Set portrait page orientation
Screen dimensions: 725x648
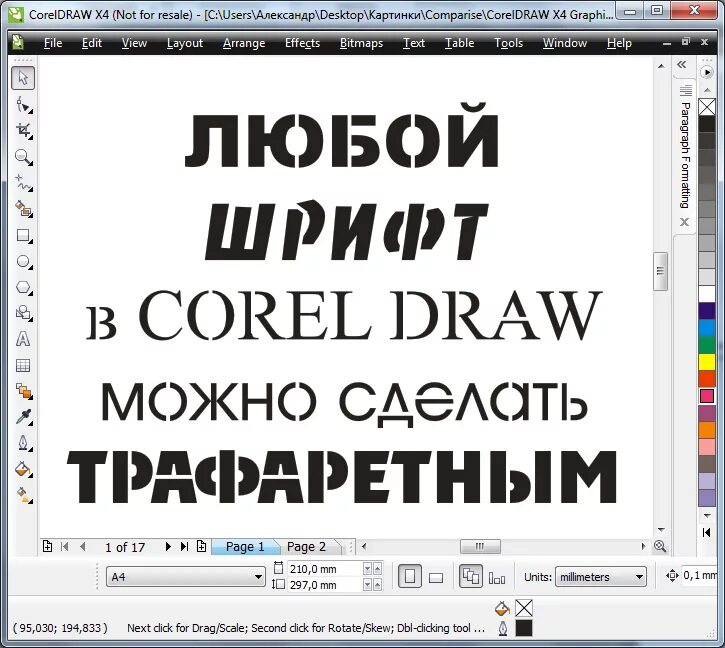410,576
